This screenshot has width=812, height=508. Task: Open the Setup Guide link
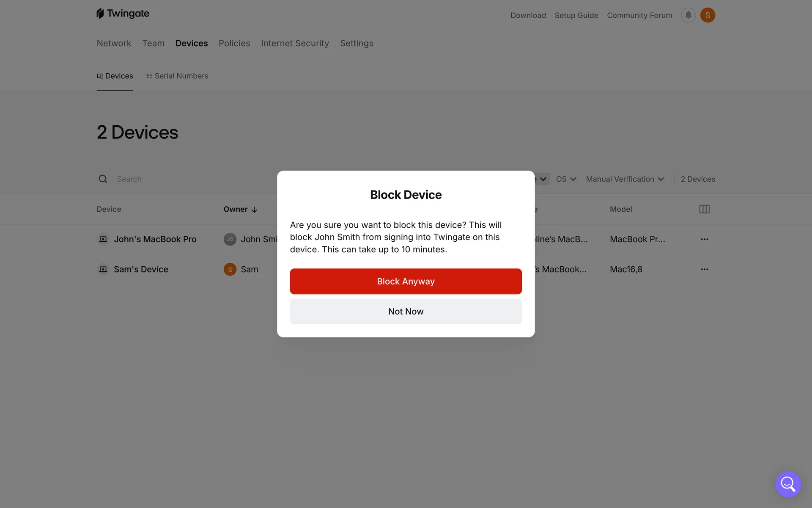pyautogui.click(x=576, y=15)
